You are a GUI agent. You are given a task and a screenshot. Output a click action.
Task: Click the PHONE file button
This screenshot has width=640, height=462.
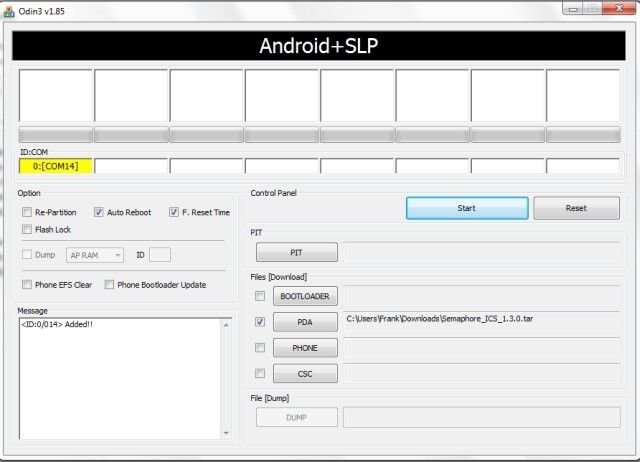pyautogui.click(x=305, y=348)
